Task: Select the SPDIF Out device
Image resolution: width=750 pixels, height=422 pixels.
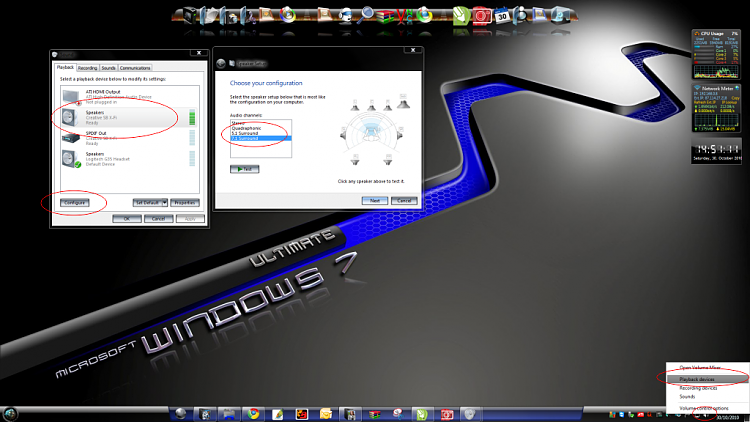Action: point(129,138)
